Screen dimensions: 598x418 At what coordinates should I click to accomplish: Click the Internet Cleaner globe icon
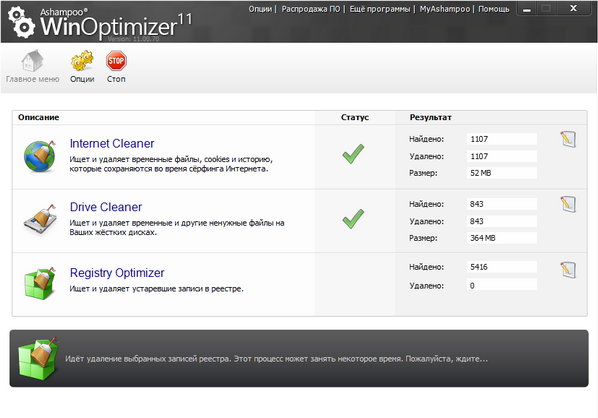(40, 156)
